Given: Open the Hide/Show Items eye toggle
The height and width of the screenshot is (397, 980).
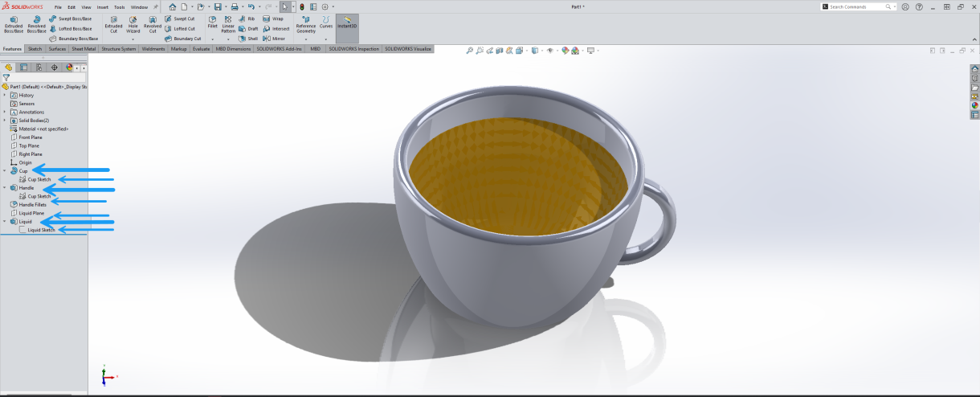Looking at the screenshot, I should (550, 51).
